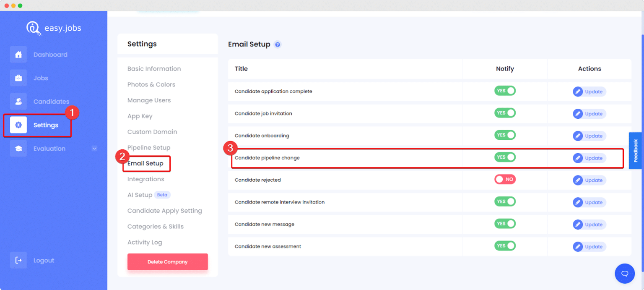Enable the Candidate rejected notification toggle

[x=505, y=179]
